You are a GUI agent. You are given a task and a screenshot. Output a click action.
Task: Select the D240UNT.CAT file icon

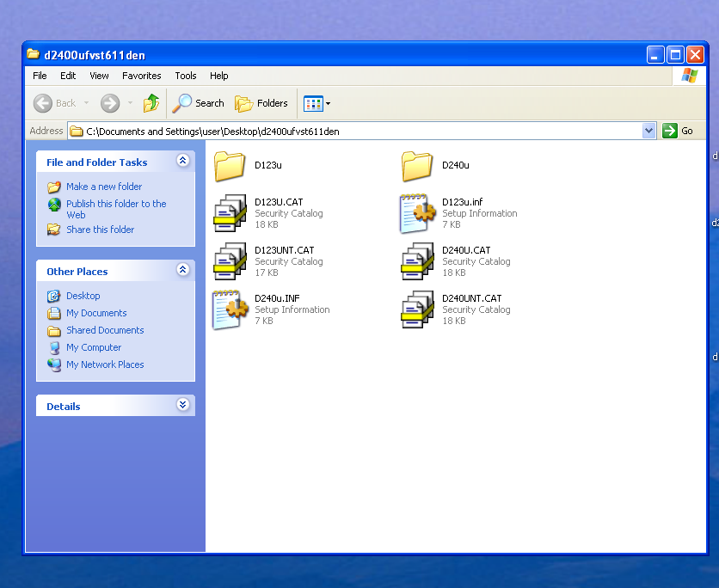point(417,309)
